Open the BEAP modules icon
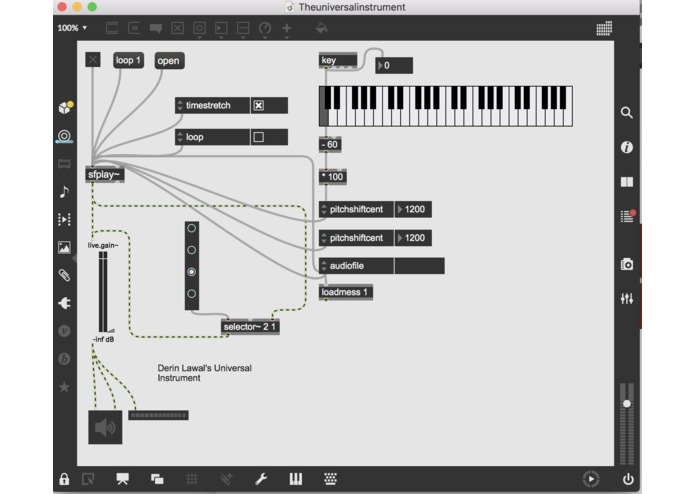This screenshot has width=695, height=494. pyautogui.click(x=64, y=359)
